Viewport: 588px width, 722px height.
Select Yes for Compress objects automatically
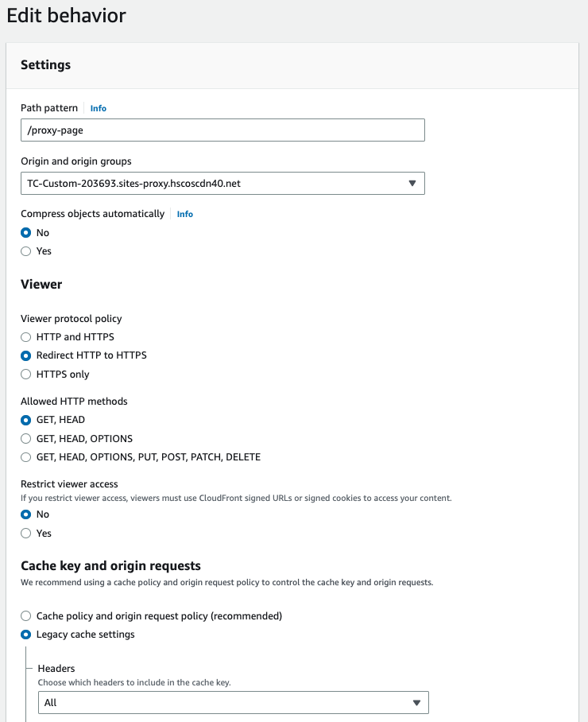coord(25,251)
